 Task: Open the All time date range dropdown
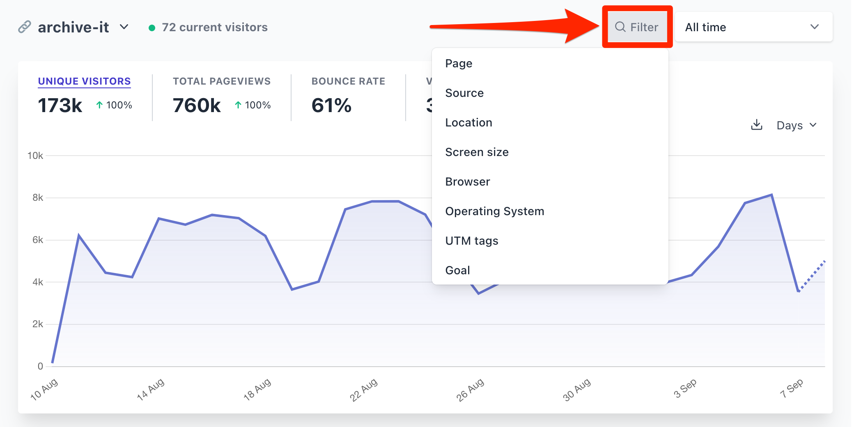tap(753, 27)
